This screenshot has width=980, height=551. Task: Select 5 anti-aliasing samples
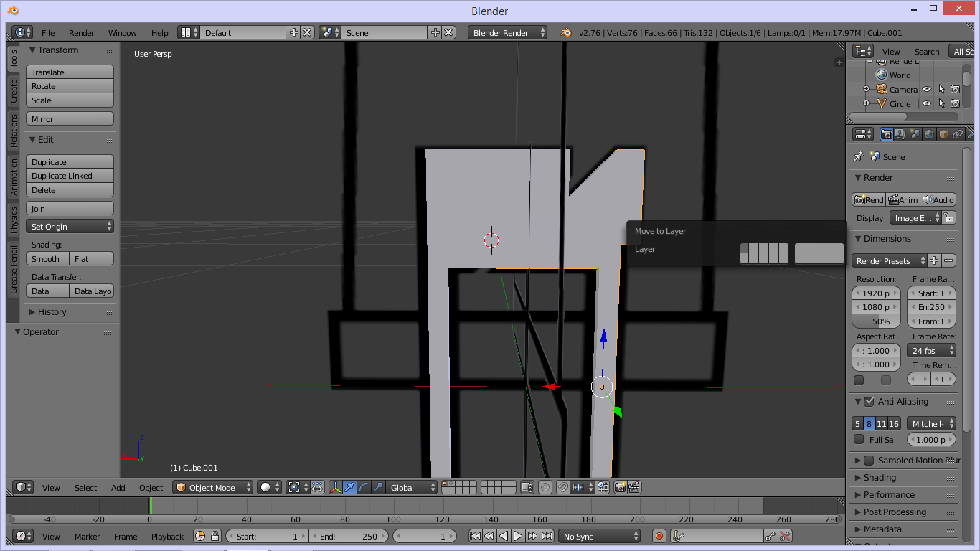[857, 424]
